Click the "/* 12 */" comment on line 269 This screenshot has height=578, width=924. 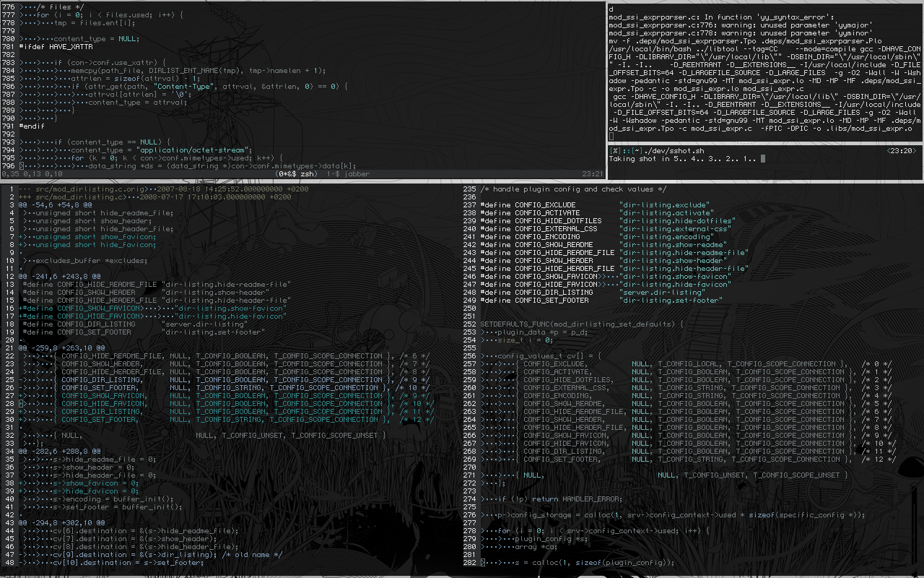[880, 460]
